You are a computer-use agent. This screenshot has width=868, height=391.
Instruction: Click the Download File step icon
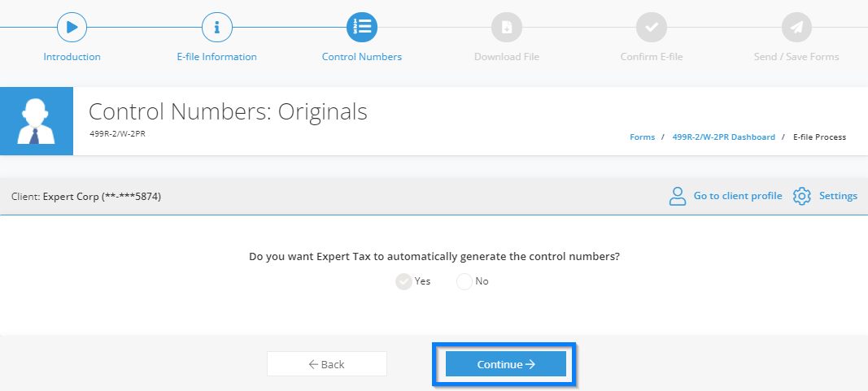(507, 27)
